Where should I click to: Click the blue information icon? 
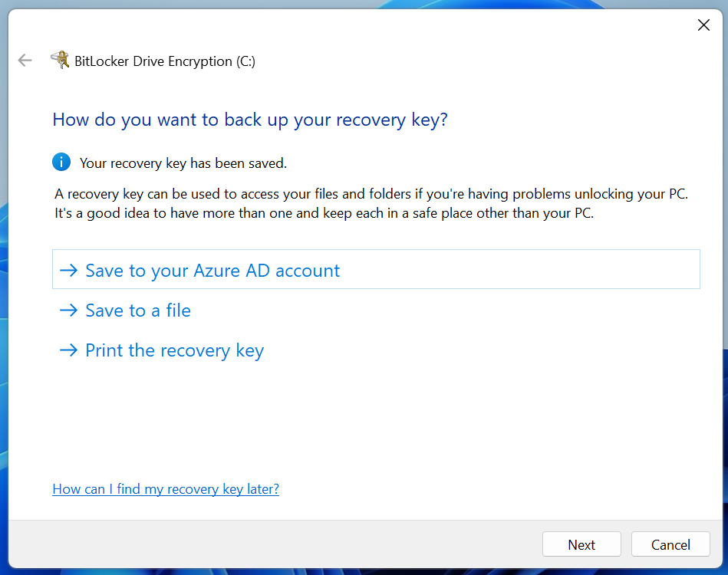tap(61, 162)
